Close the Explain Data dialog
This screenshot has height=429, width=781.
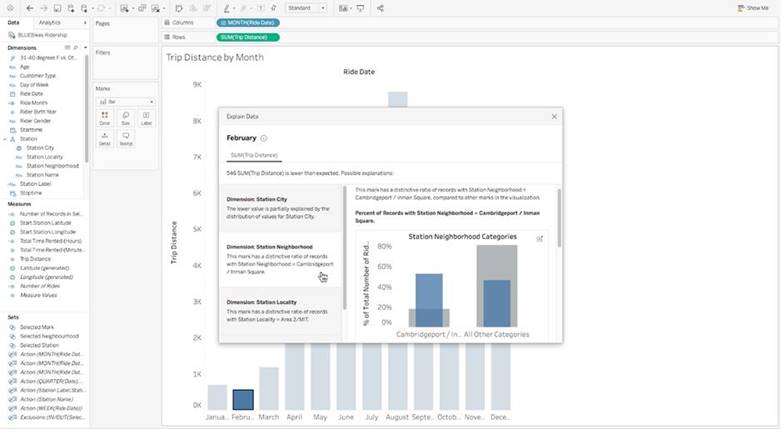[554, 117]
